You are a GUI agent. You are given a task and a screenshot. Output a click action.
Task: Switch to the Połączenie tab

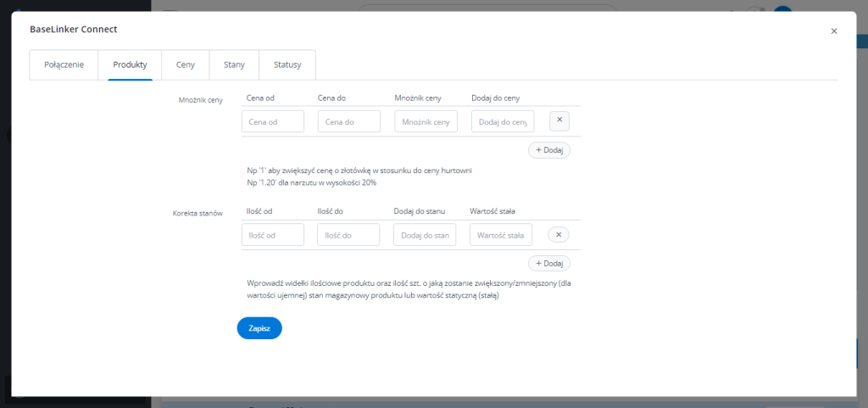[64, 64]
